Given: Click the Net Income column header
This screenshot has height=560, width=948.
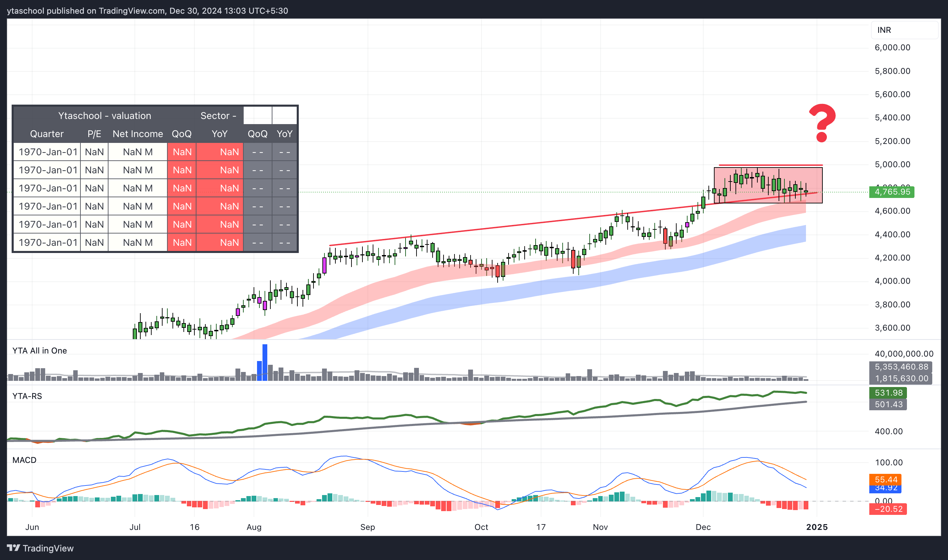Looking at the screenshot, I should (138, 134).
